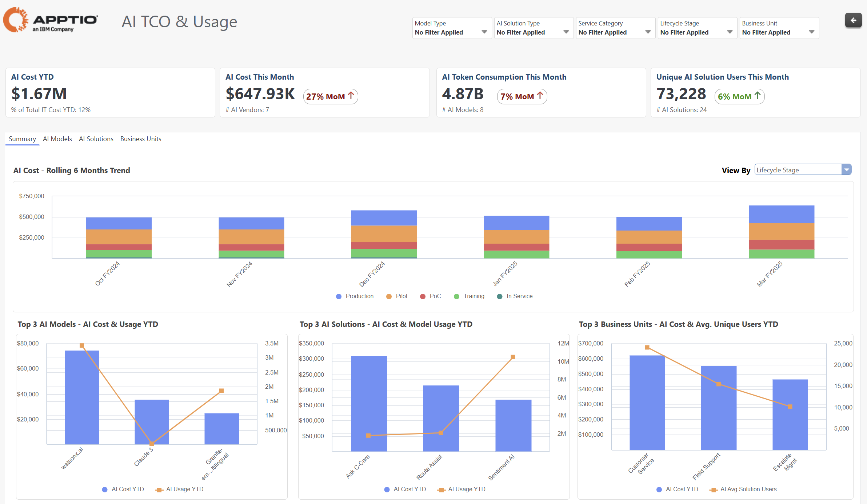Click PoC red color swatch in legend
The width and height of the screenshot is (867, 504).
coord(423,296)
